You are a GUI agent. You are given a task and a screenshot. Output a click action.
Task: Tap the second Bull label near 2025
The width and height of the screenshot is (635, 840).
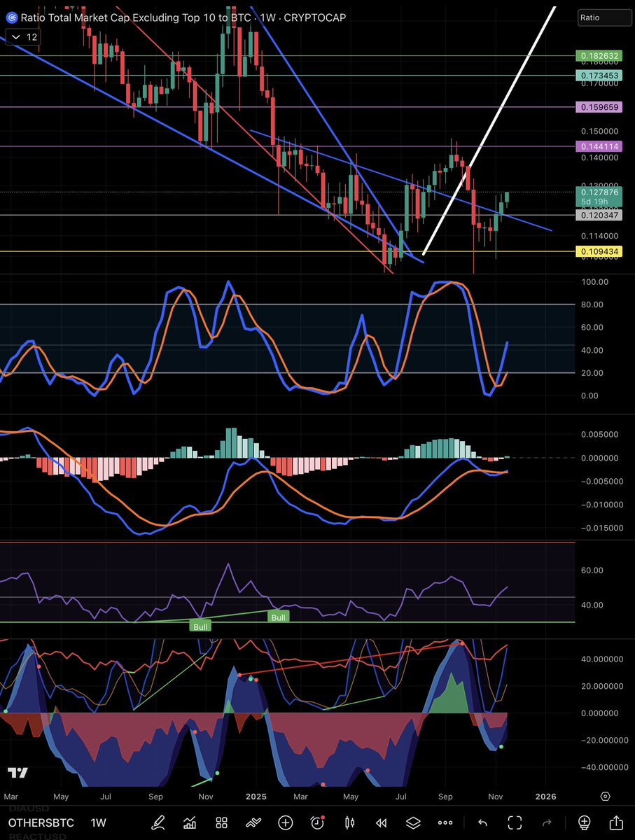tap(279, 617)
